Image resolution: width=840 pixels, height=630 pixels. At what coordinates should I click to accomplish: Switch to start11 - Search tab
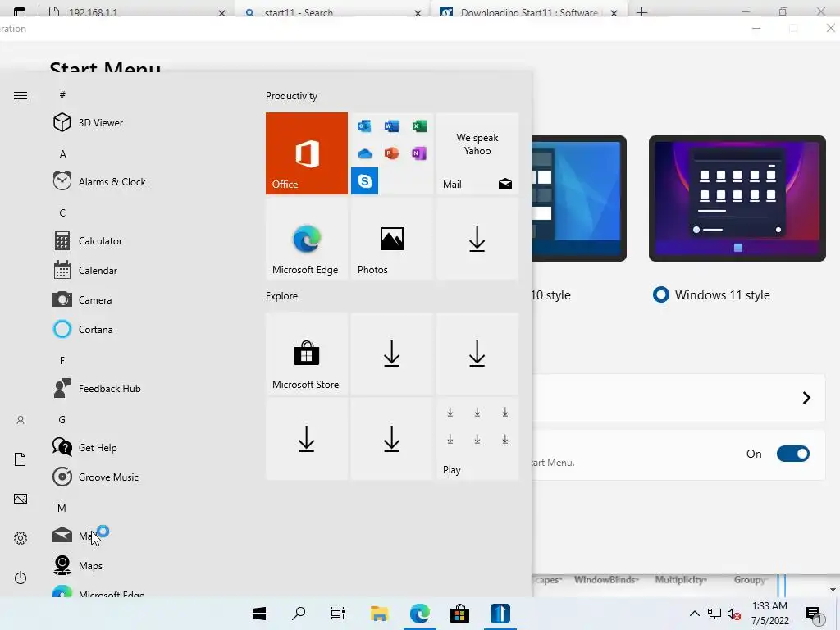(x=332, y=11)
